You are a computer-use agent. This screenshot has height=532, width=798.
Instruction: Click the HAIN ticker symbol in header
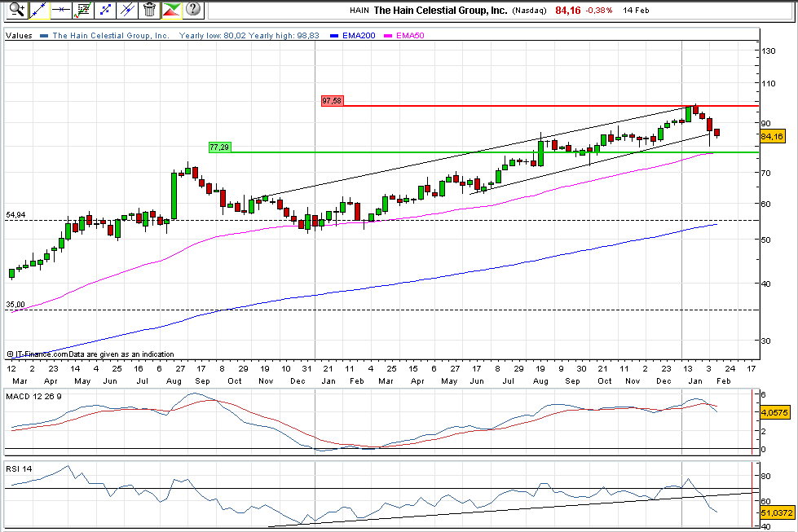(x=359, y=10)
